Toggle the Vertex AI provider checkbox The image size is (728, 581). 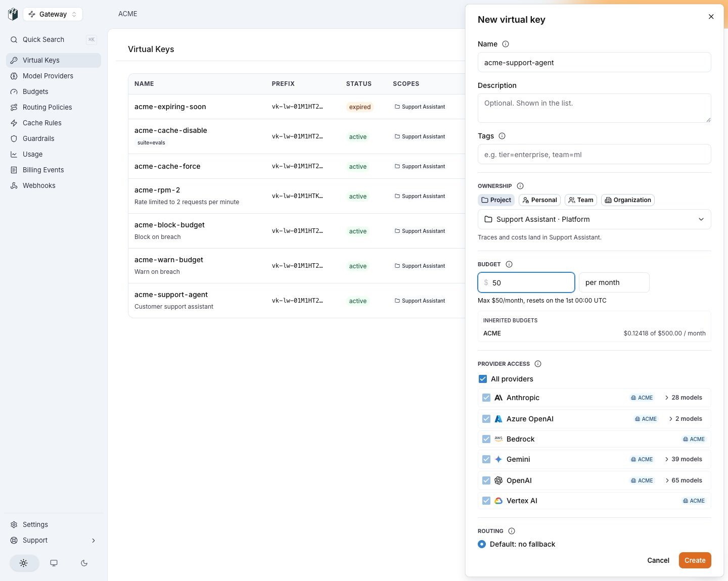486,501
